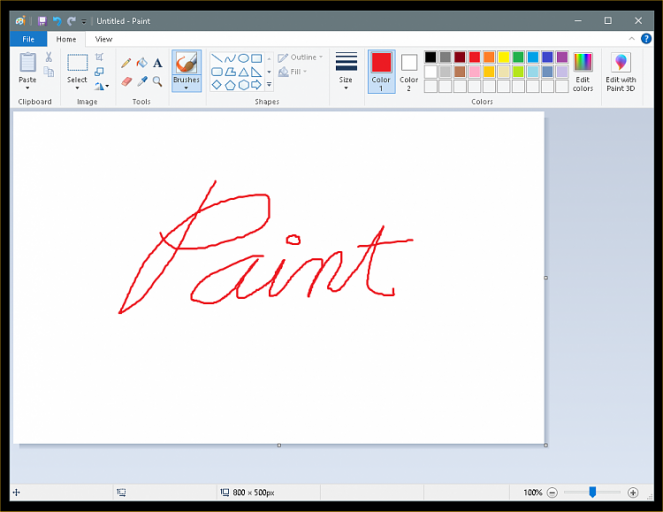The width and height of the screenshot is (663, 512).
Task: Open Paint Help question mark icon
Action: [x=646, y=38]
